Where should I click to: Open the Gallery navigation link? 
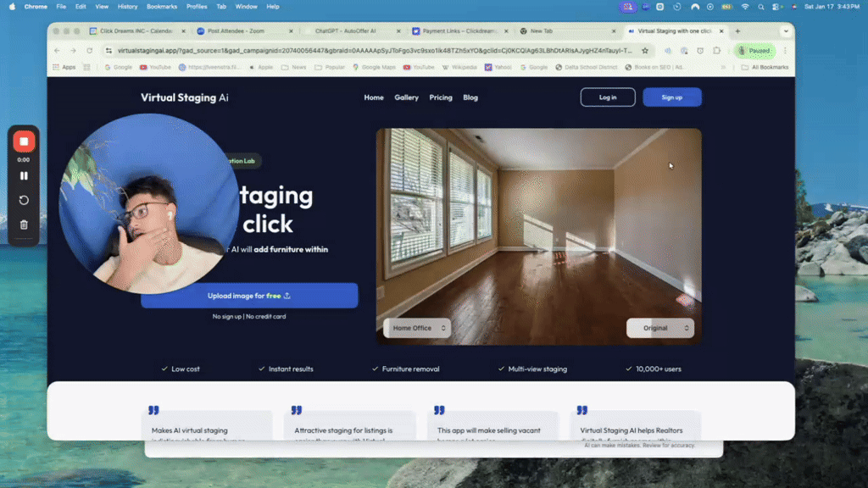click(x=406, y=97)
